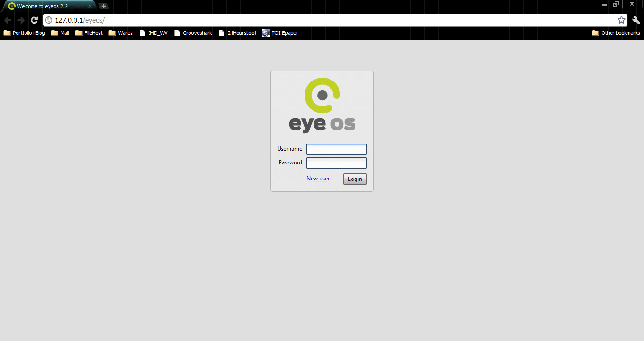Reload the eyeos page

pos(34,20)
